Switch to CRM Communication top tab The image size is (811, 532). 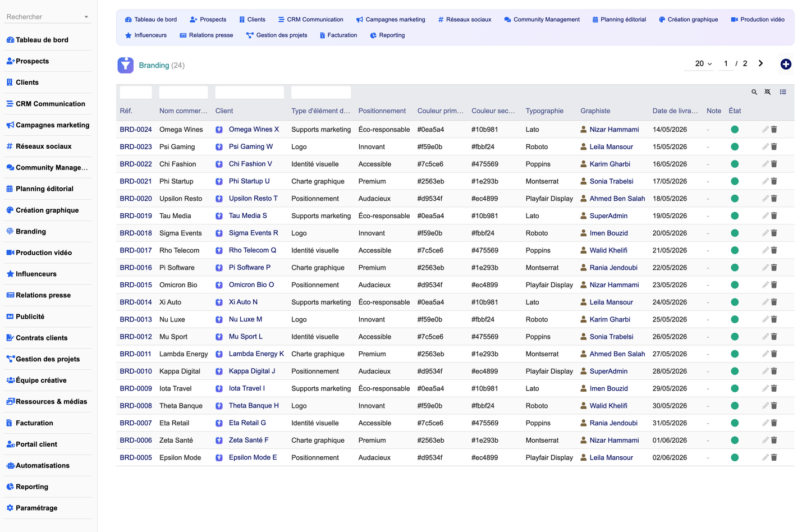coord(310,20)
